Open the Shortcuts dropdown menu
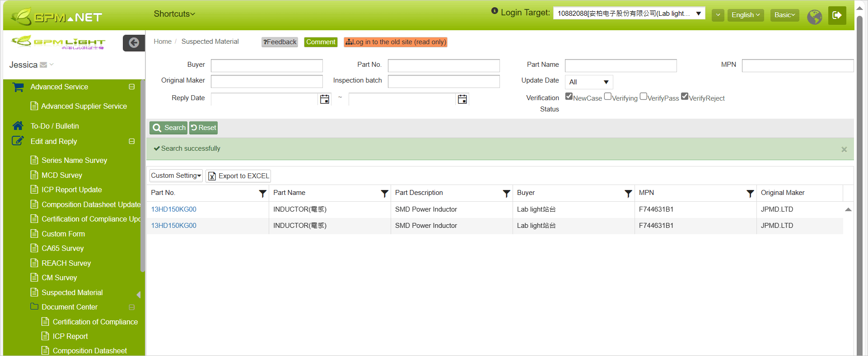This screenshot has width=868, height=356. click(174, 14)
